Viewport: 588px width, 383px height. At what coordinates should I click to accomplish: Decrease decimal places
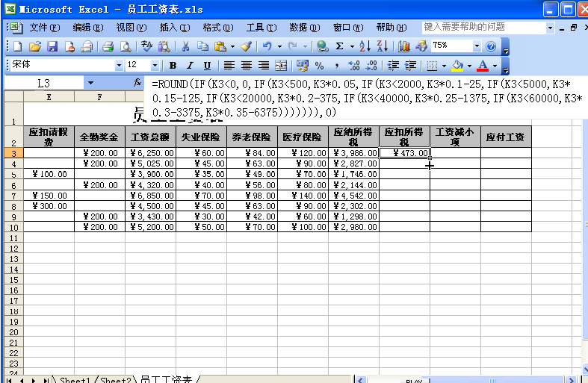tap(371, 66)
